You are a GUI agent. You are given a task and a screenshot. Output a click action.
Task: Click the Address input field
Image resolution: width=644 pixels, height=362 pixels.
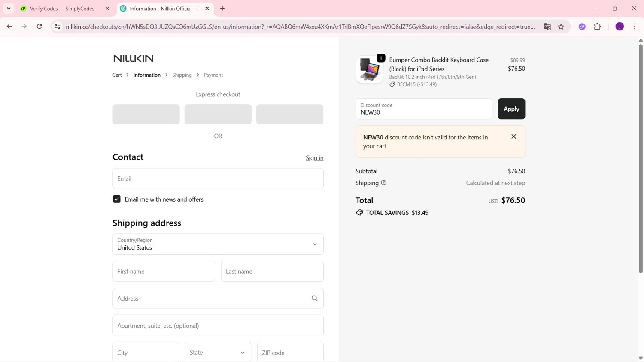coord(218,299)
